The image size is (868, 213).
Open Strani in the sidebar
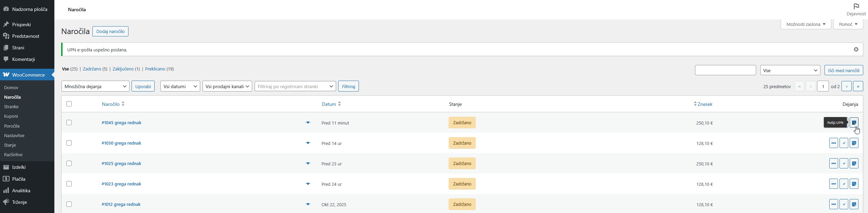pyautogui.click(x=27, y=48)
